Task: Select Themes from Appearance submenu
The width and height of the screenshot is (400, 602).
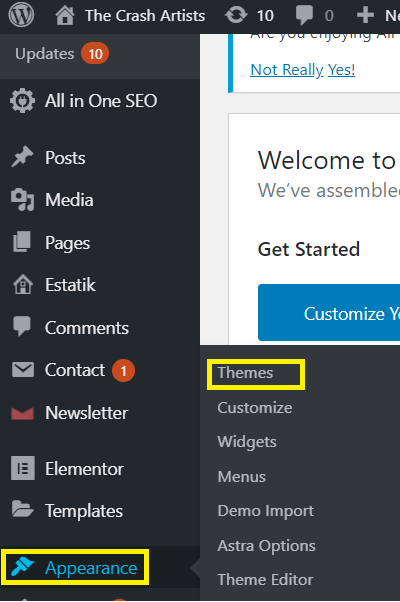Action: [x=245, y=373]
